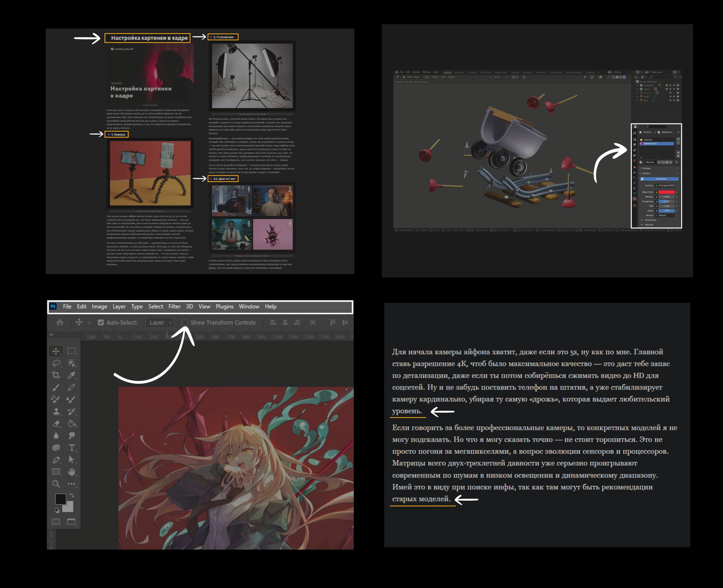Select the Clone Stamp tool

pyautogui.click(x=56, y=412)
